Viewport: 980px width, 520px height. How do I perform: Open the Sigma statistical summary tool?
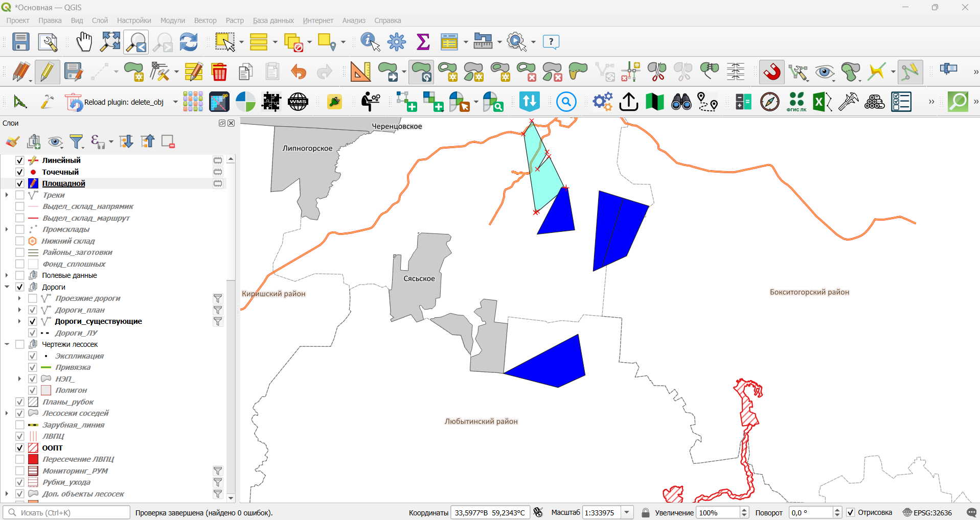click(x=423, y=42)
